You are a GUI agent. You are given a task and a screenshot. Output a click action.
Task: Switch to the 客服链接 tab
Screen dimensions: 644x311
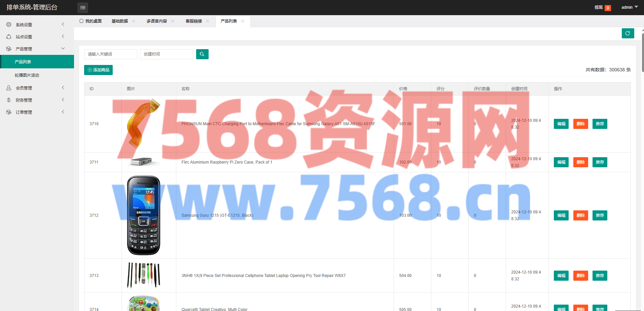point(194,21)
